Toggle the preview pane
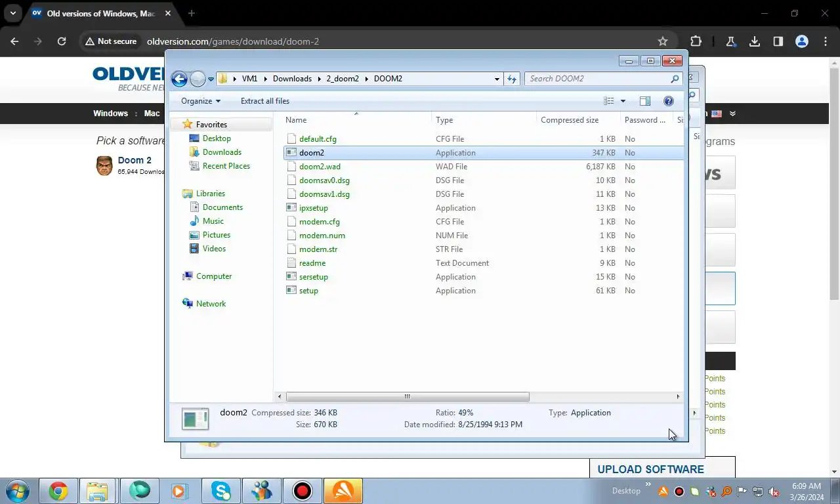 pos(645,101)
